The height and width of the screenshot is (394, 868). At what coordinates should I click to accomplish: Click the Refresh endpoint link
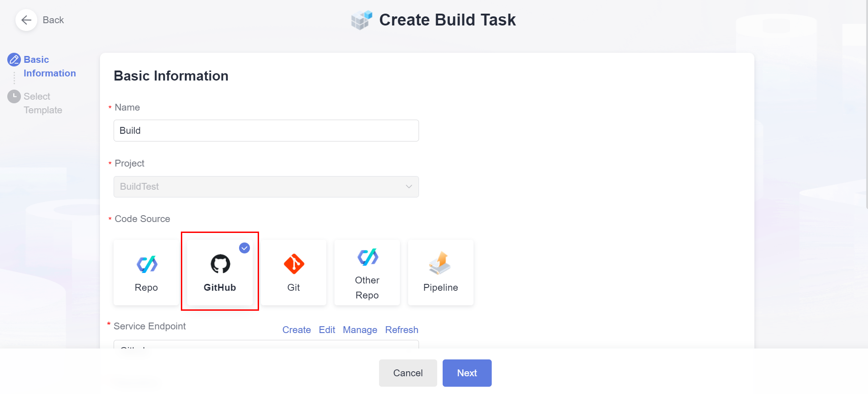[401, 330]
